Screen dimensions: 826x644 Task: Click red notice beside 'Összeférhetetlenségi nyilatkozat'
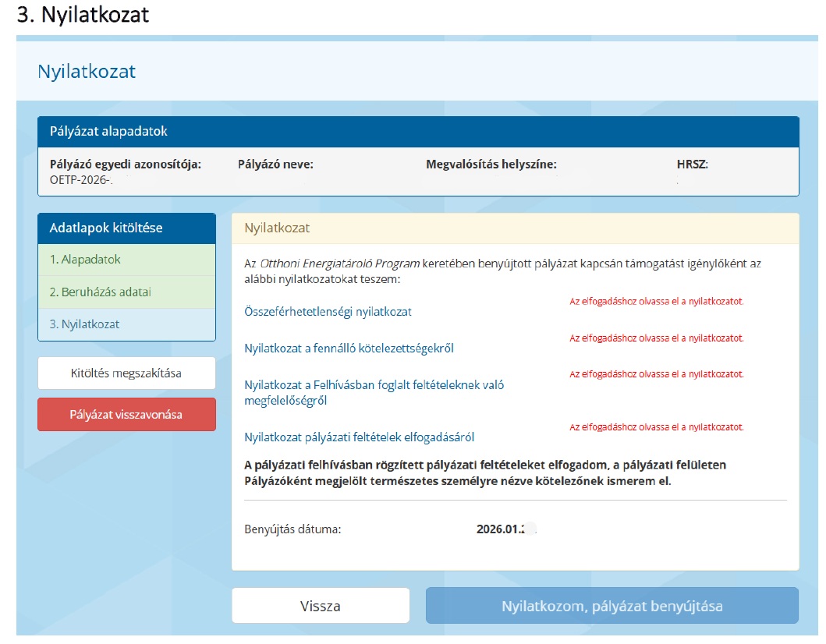click(656, 301)
